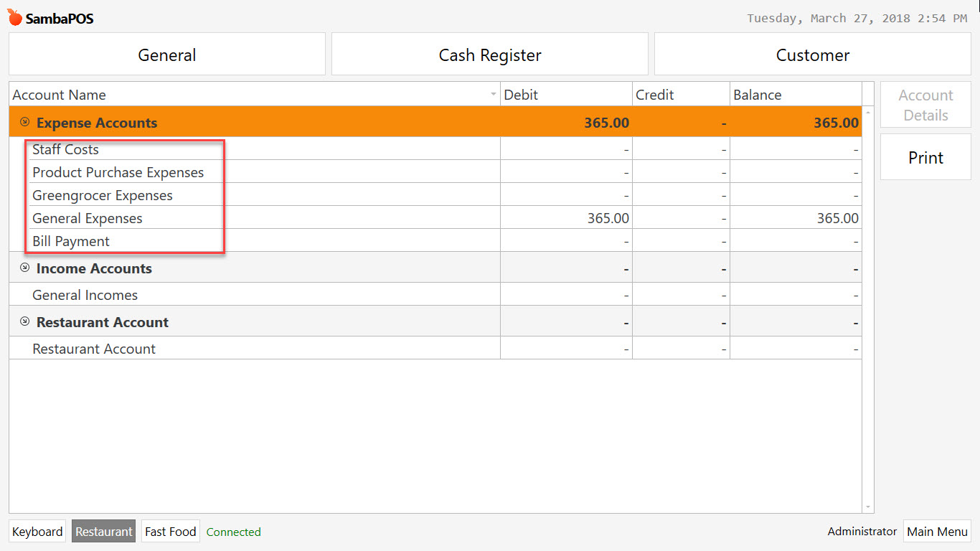Open the Main Menu
Screen dimensions: 980x551
point(937,531)
